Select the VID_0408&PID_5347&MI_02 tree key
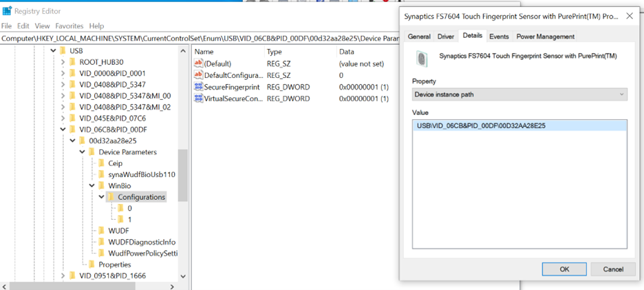Viewport: 644px width, 290px height. (x=125, y=107)
